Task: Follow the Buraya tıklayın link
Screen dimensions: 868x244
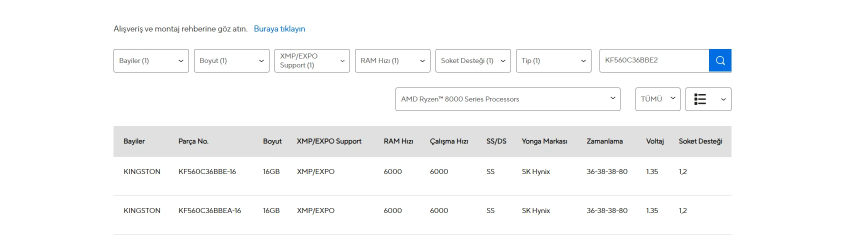Action: coord(279,29)
